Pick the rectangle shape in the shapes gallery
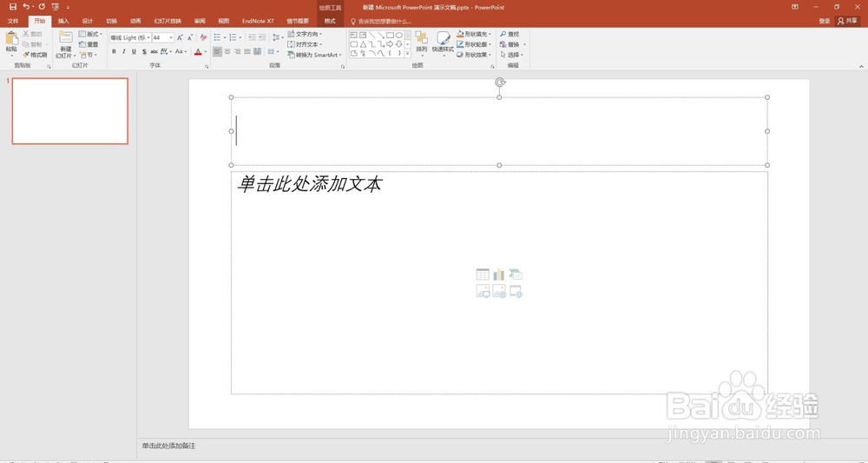This screenshot has height=463, width=868. tap(391, 35)
